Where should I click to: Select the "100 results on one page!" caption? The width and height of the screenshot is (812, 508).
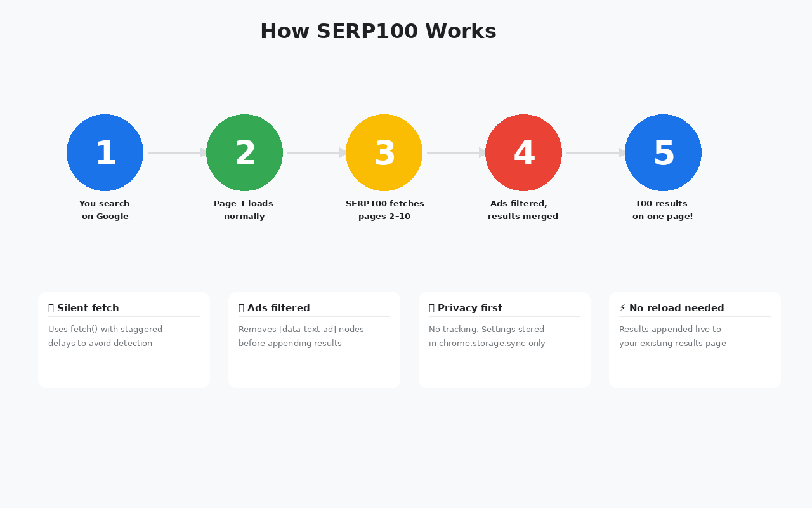[x=663, y=210]
